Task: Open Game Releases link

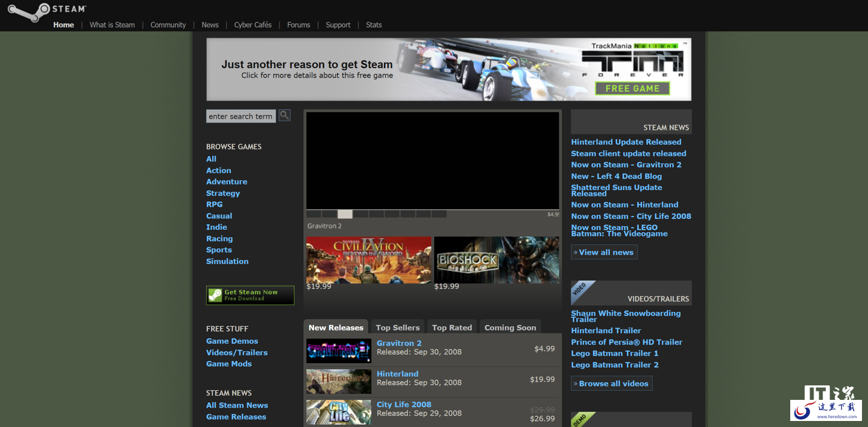Action: click(236, 417)
